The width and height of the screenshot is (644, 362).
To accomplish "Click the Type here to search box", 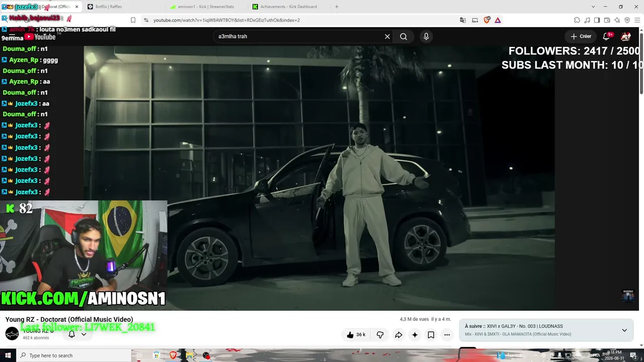I will click(x=74, y=355).
